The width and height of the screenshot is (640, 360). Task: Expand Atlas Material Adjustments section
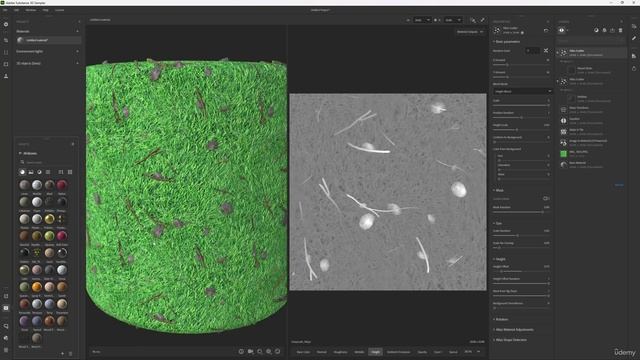513,329
